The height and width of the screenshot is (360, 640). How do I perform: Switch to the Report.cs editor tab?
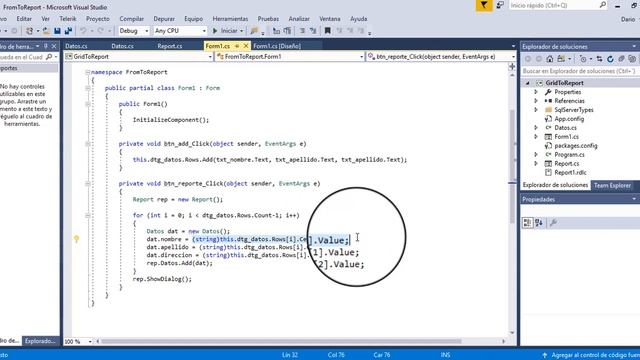pyautogui.click(x=170, y=46)
